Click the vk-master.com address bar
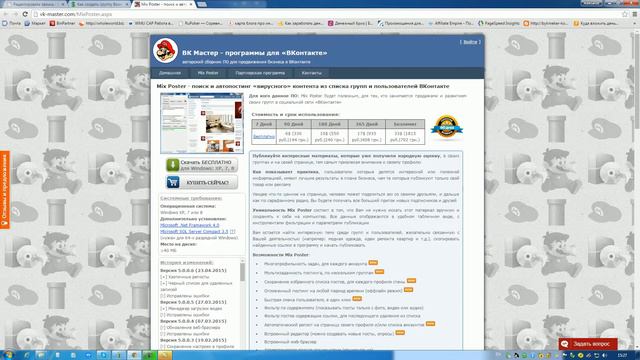 pyautogui.click(x=327, y=14)
